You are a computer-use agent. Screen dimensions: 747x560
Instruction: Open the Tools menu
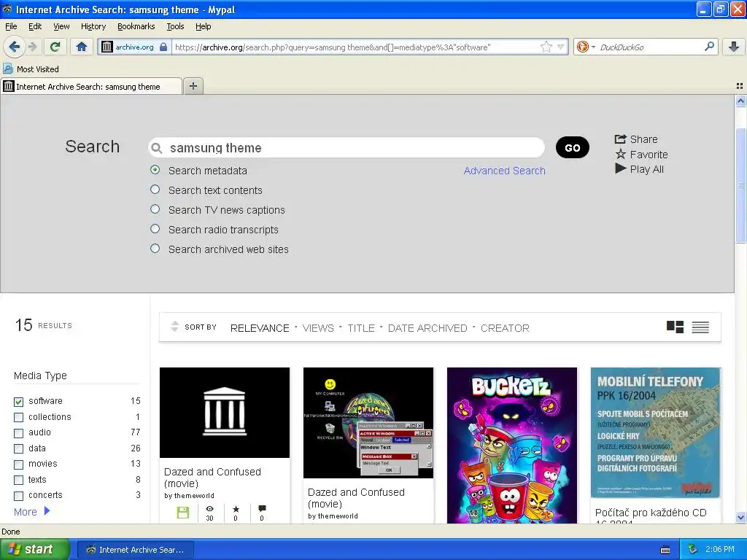(175, 26)
